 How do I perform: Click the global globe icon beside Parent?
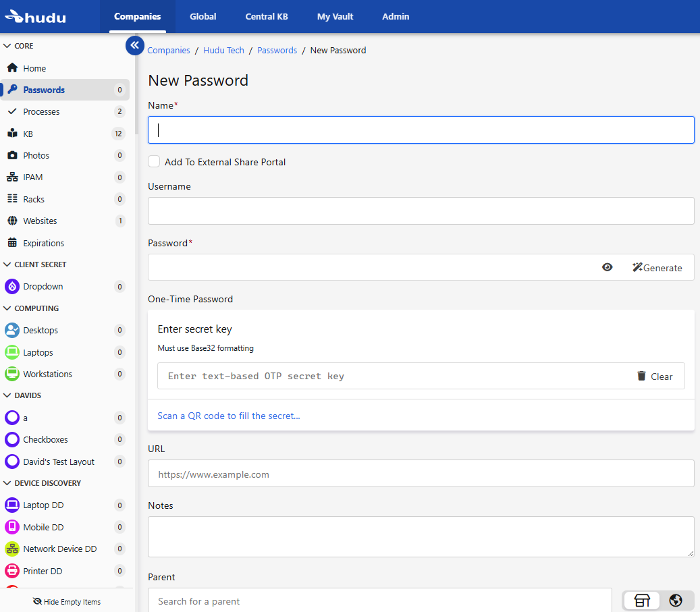tap(676, 601)
